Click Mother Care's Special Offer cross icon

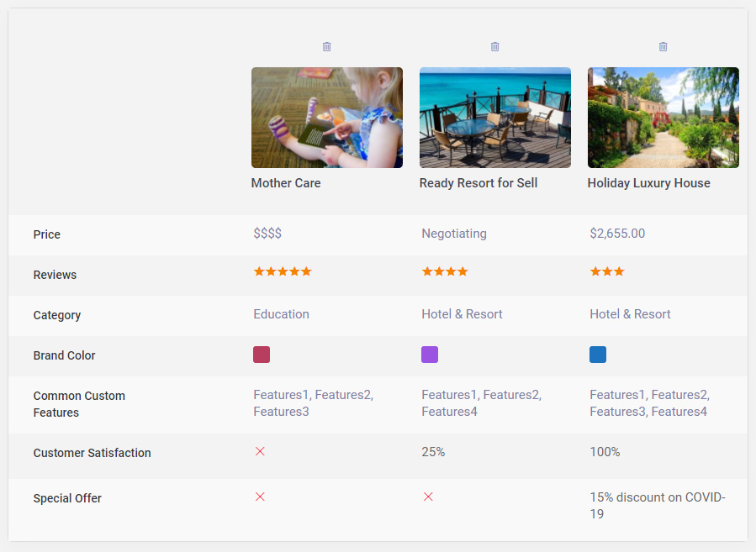[260, 497]
